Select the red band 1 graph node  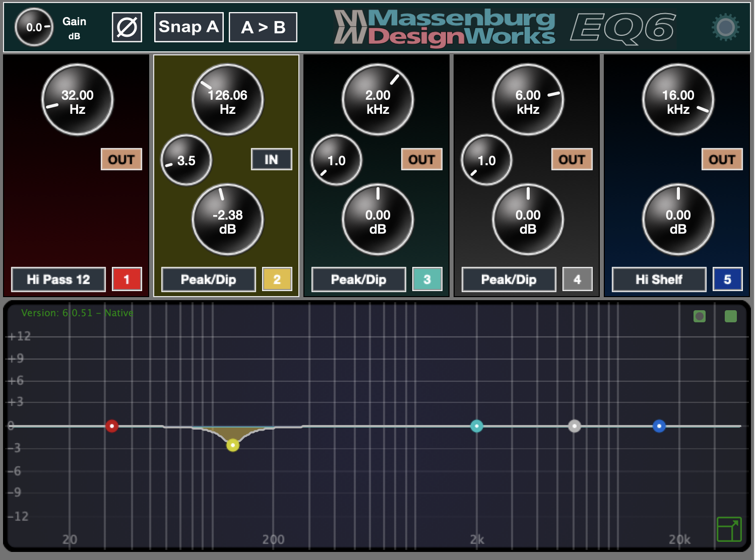112,426
